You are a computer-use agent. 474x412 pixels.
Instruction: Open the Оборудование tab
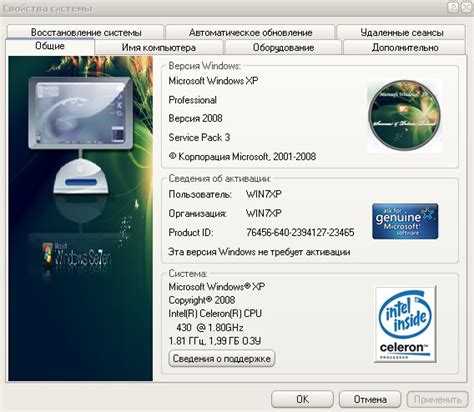283,47
